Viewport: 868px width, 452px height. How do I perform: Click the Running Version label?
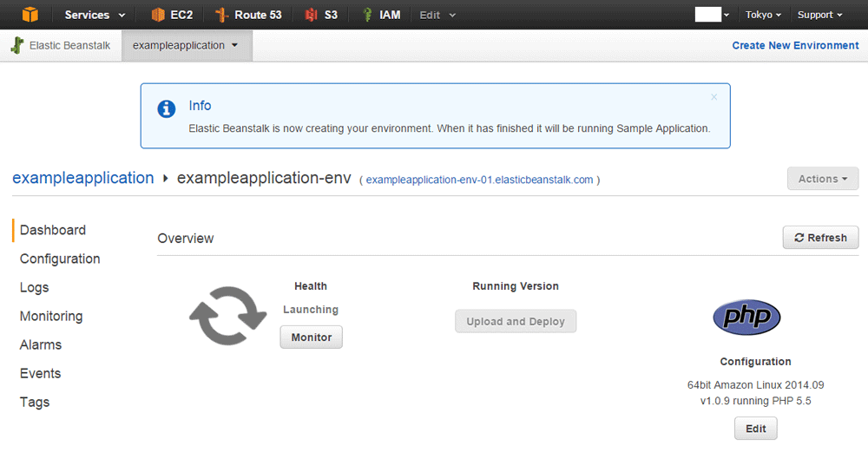click(516, 286)
